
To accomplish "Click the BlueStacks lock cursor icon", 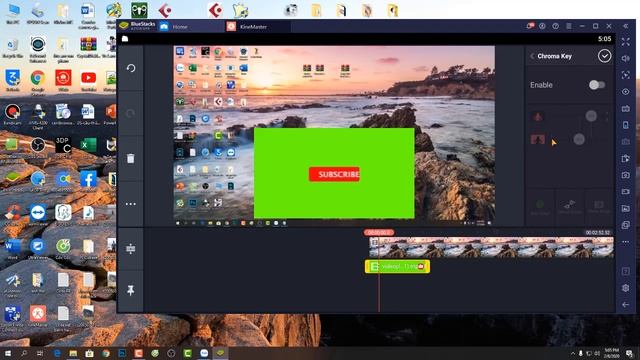I will (626, 75).
